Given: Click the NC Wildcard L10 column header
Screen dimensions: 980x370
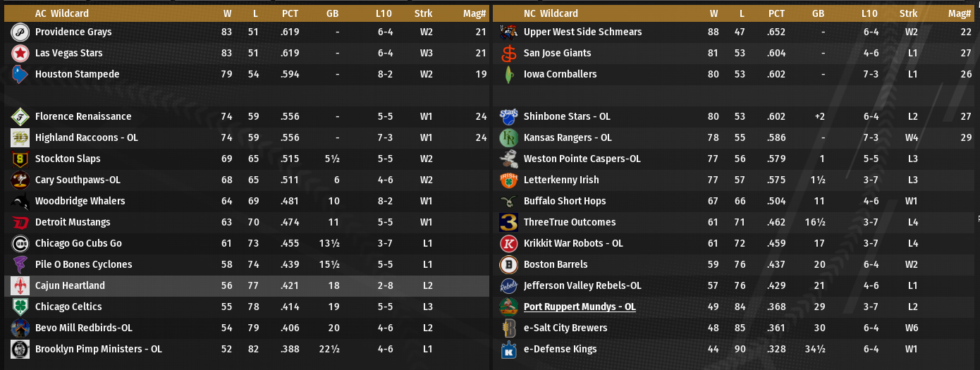Looking at the screenshot, I should coord(869,13).
